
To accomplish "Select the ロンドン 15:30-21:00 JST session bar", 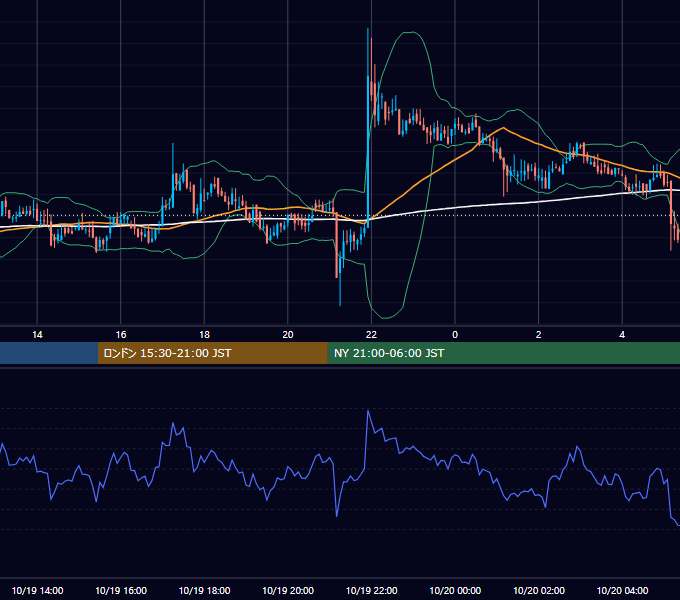I will (212, 353).
